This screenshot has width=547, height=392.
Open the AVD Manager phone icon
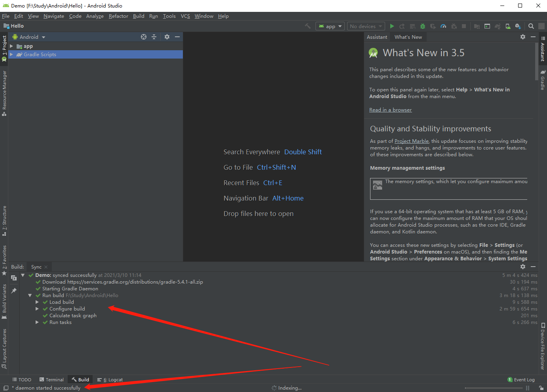coord(508,26)
